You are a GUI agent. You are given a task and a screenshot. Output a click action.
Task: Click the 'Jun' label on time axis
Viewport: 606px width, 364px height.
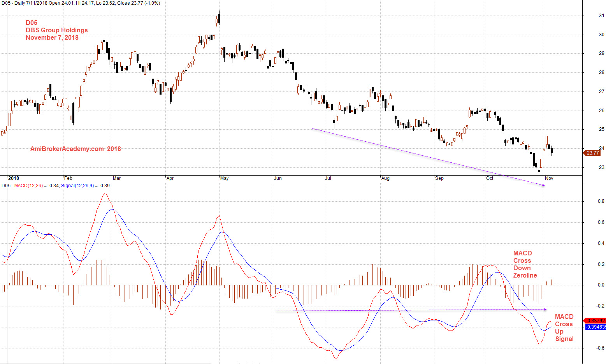pos(278,178)
